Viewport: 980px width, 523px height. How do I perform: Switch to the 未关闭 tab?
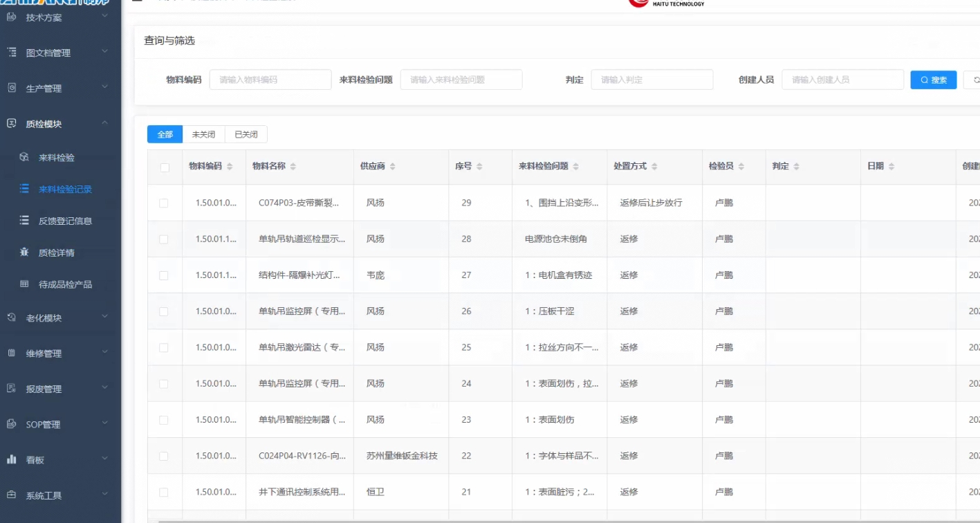click(x=203, y=134)
